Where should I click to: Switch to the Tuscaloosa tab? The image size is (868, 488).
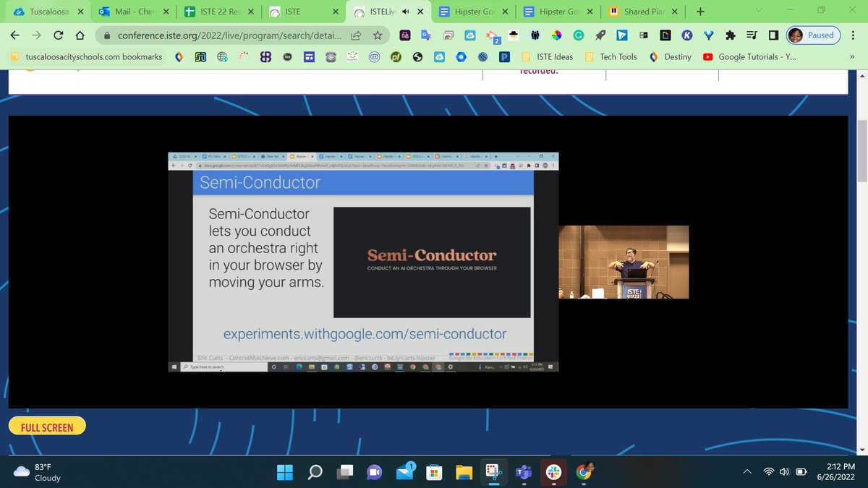coord(47,12)
